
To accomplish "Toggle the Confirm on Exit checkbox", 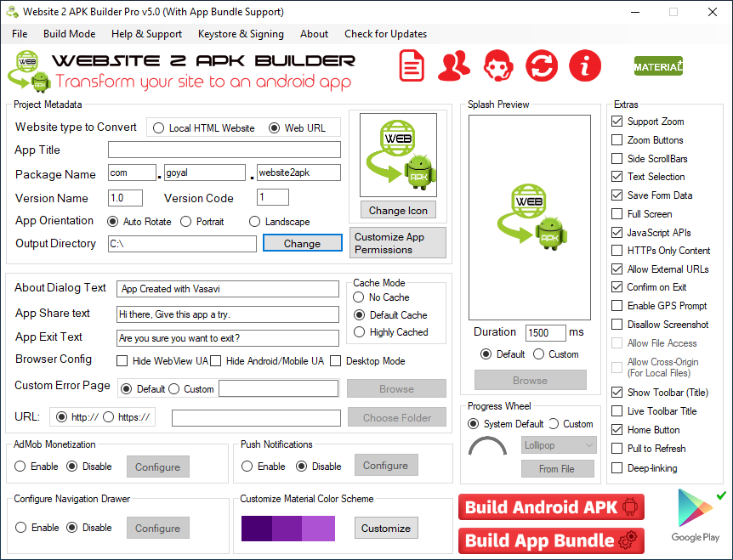I will [617, 287].
